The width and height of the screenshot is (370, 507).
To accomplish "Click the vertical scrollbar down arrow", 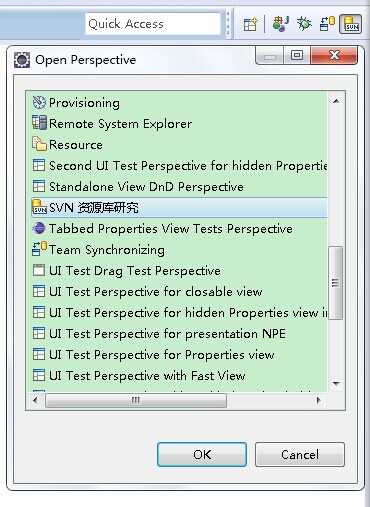I will click(x=336, y=384).
